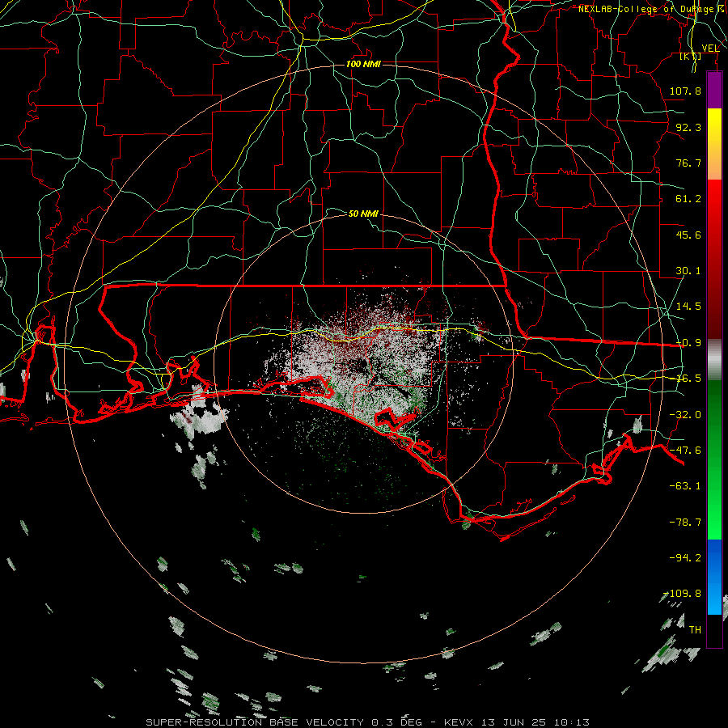728x728 pixels.
Task: Select the -63.1 velocity scale value
Action: (685, 486)
